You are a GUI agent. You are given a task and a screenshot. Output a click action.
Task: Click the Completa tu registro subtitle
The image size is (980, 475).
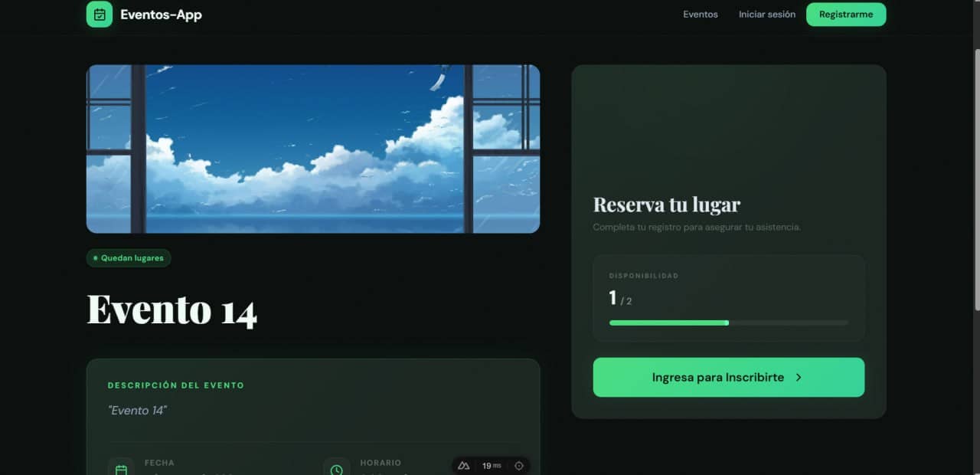point(697,227)
